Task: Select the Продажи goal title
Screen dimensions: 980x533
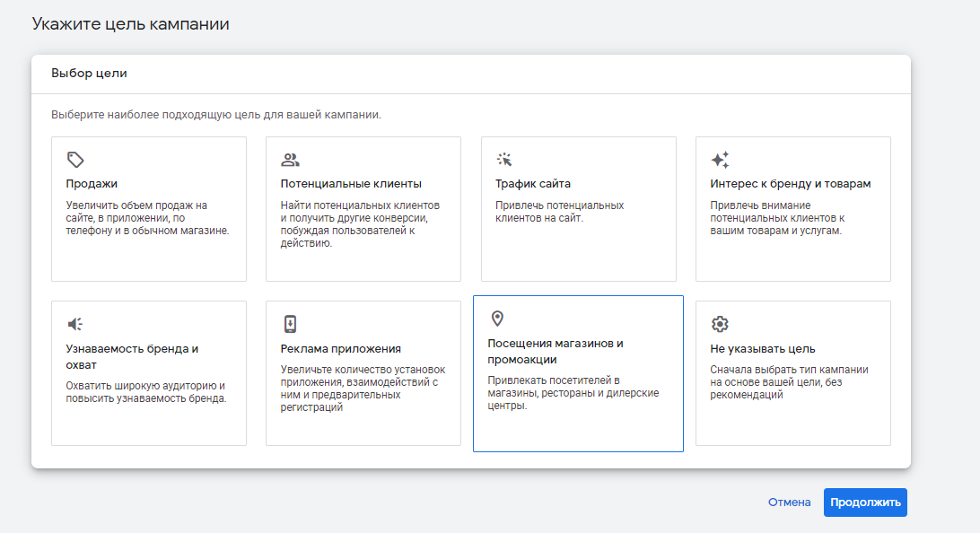Action: [x=92, y=184]
